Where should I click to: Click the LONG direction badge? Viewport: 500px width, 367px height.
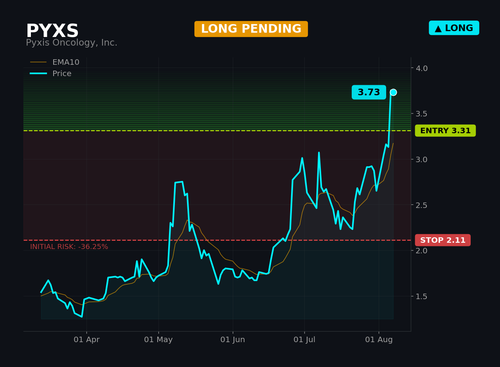click(x=454, y=28)
